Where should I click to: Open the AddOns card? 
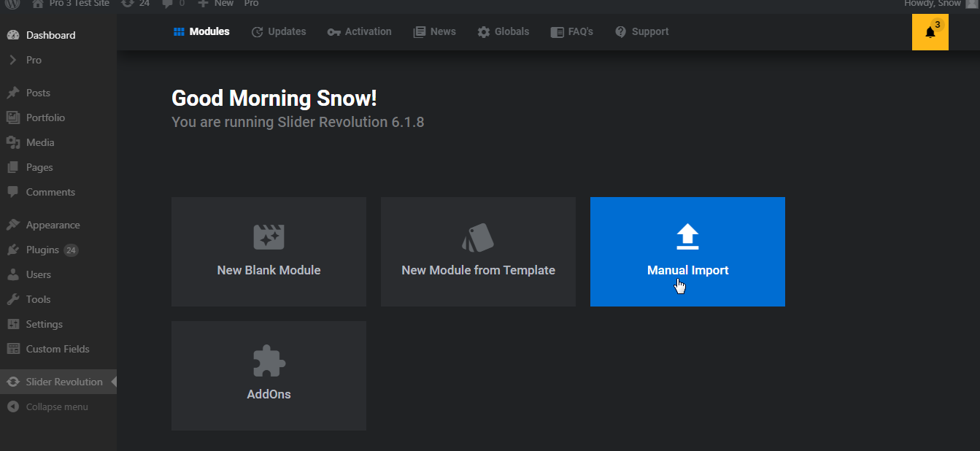[x=269, y=376]
